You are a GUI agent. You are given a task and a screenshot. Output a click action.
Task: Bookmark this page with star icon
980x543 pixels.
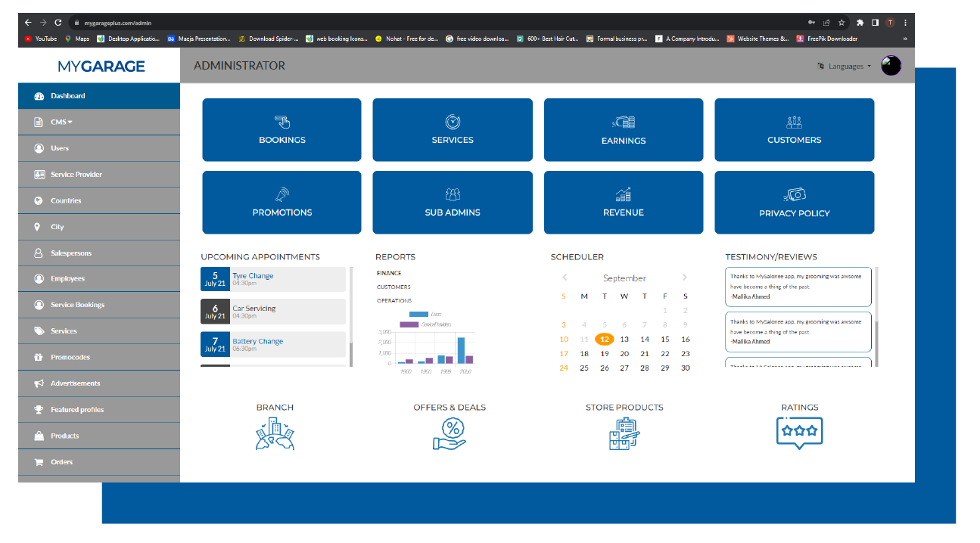tap(841, 23)
